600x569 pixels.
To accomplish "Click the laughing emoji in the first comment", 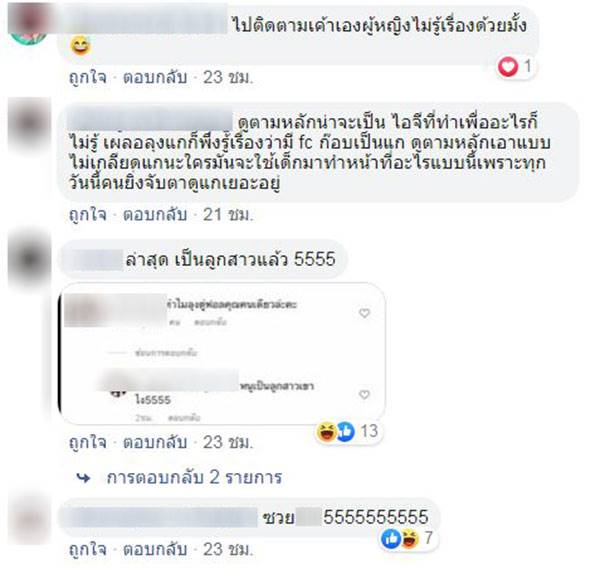I will click(80, 46).
